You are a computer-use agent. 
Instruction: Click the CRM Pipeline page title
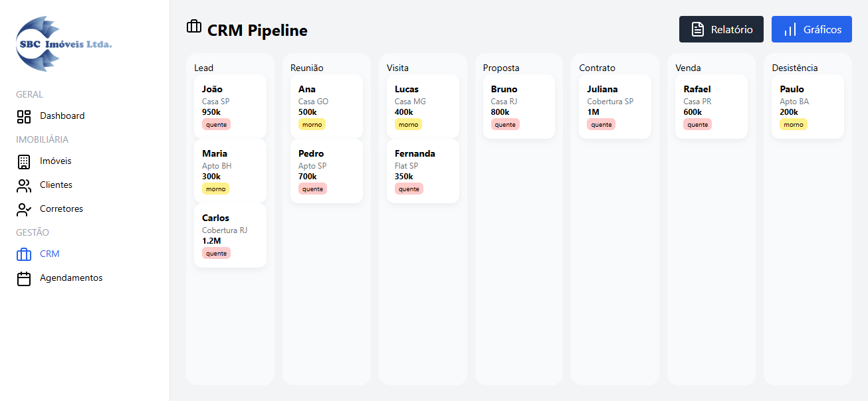[x=257, y=30]
